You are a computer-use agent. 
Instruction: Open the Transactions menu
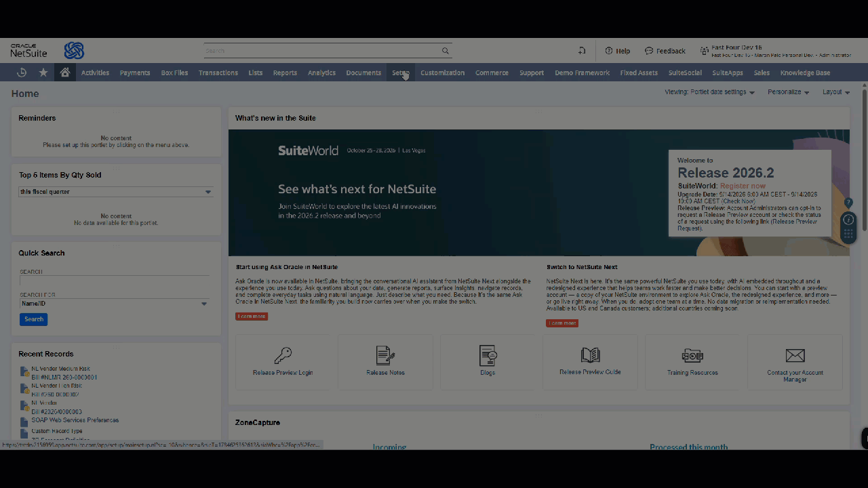[218, 73]
